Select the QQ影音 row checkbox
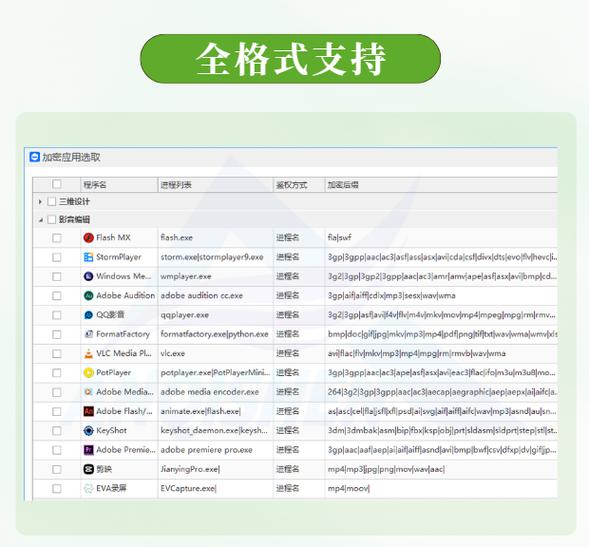The width and height of the screenshot is (589, 547). point(57,315)
